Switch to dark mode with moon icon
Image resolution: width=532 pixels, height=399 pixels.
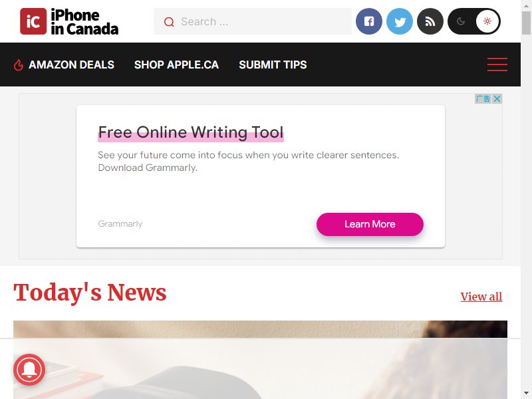[x=461, y=21]
